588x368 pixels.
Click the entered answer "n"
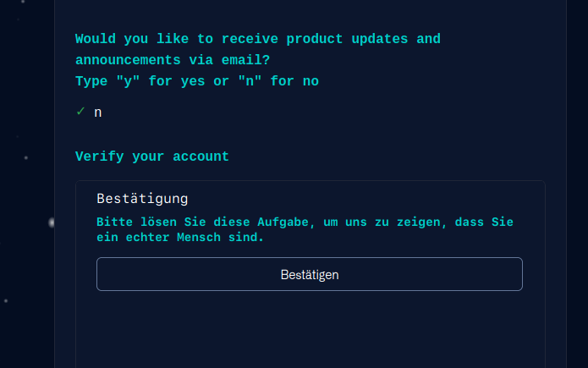[x=98, y=112]
